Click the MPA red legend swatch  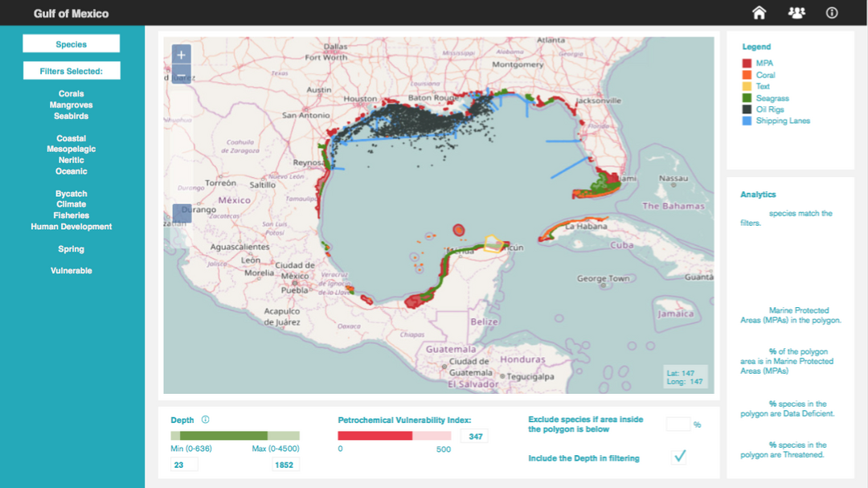(747, 64)
